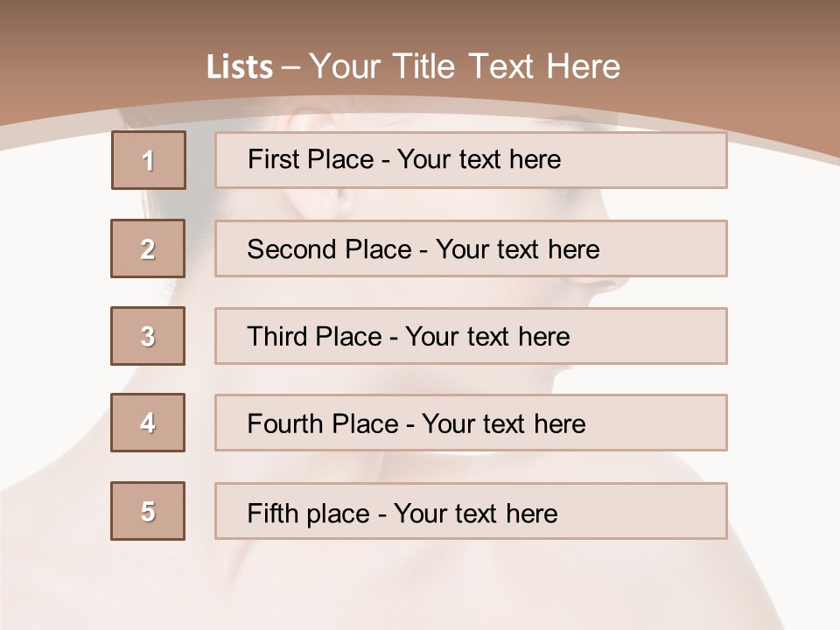Screen dimensions: 840x630
Task: Click the words Your text here in First Place
Action: pos(479,160)
